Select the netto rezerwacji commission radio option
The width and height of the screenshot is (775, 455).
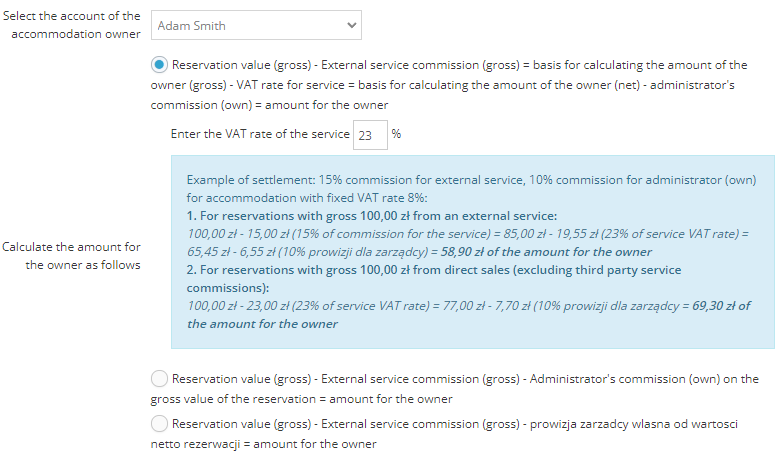pyautogui.click(x=160, y=424)
